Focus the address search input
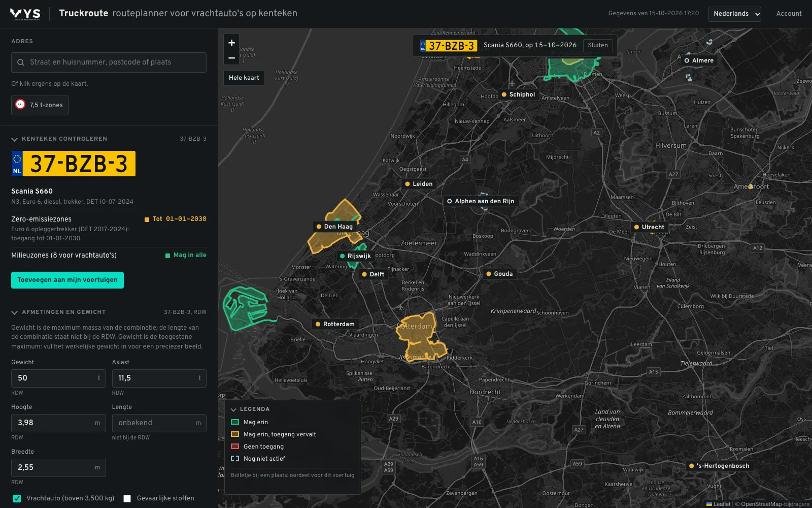Image resolution: width=812 pixels, height=508 pixels. (x=109, y=62)
